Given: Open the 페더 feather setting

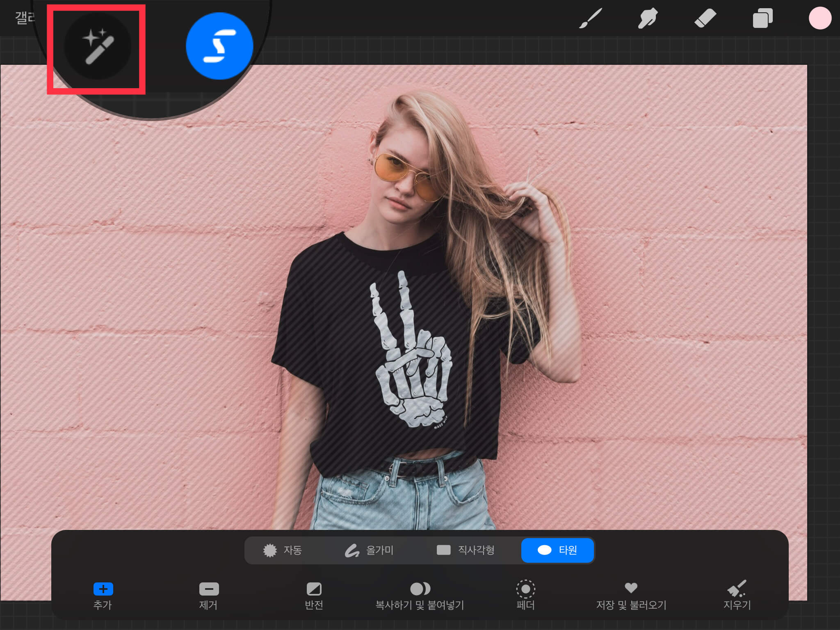Looking at the screenshot, I should click(x=525, y=595).
